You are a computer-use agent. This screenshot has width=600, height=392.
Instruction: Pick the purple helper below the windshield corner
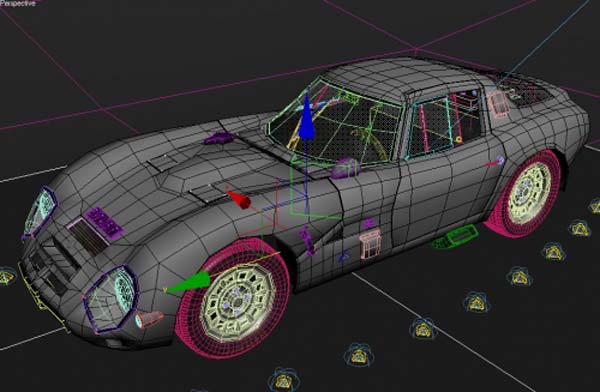(x=344, y=168)
